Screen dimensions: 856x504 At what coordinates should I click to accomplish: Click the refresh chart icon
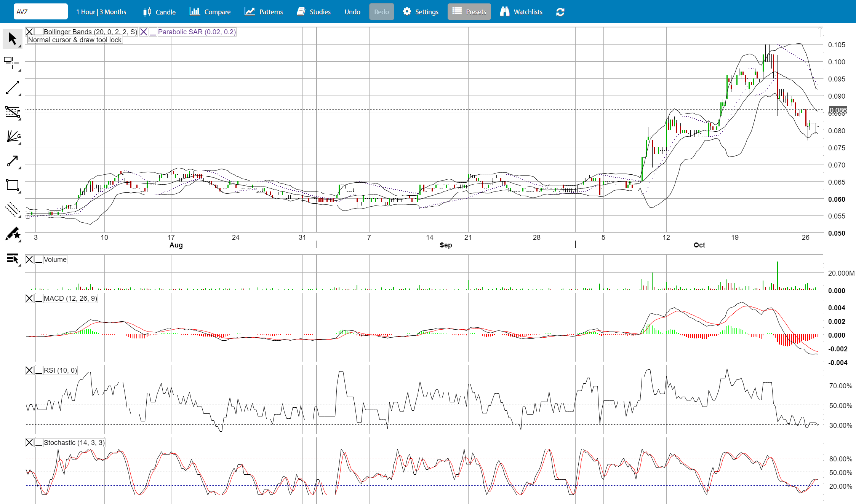(x=560, y=12)
